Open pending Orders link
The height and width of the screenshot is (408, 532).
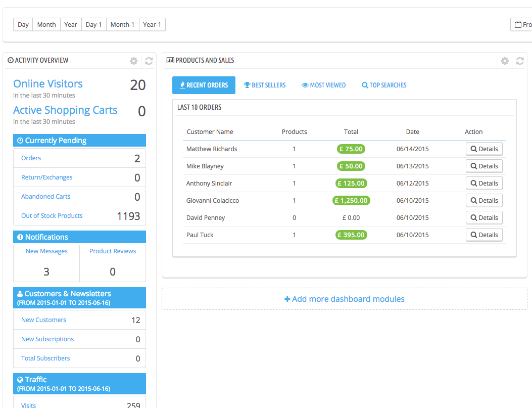(x=31, y=158)
